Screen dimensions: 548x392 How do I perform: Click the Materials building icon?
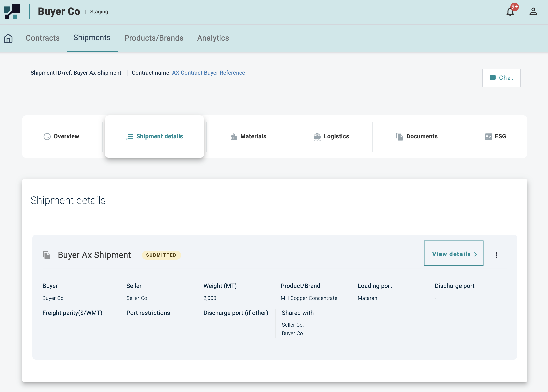pyautogui.click(x=234, y=137)
